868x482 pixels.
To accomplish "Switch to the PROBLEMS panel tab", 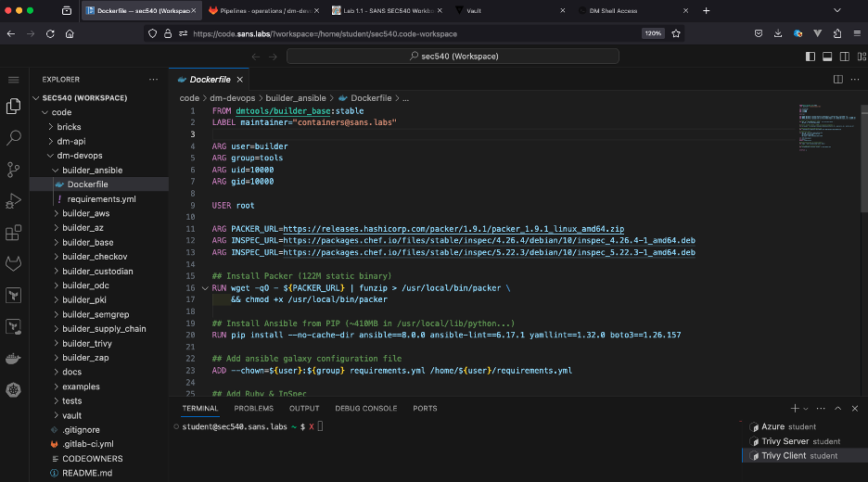I will click(253, 408).
